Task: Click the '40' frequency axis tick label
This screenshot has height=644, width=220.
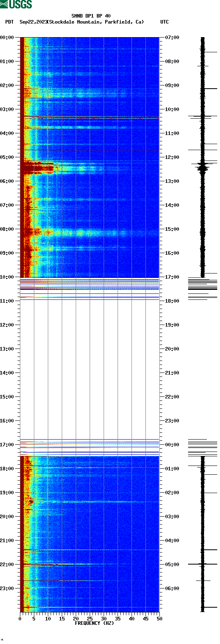Action: pos(132,619)
